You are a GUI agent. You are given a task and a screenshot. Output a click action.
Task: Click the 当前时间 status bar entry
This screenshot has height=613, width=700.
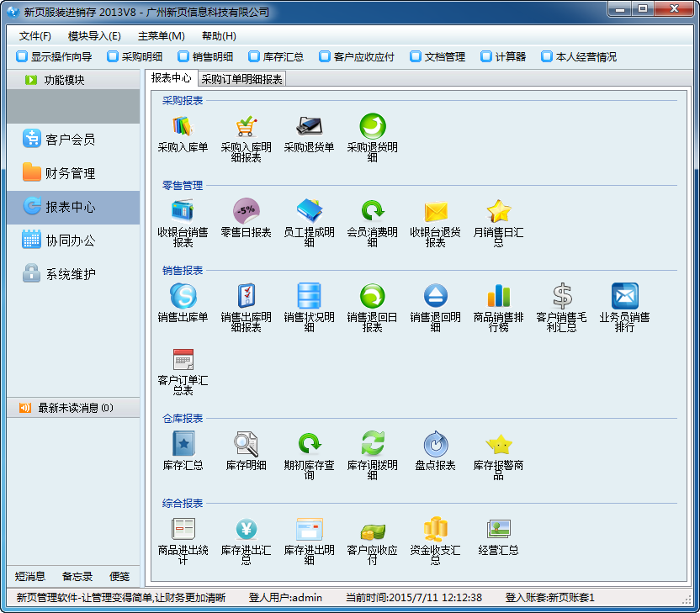click(413, 598)
